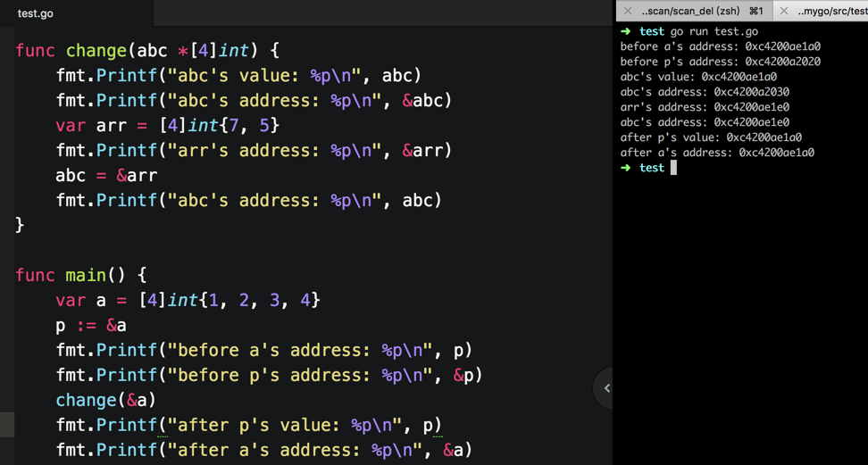Viewport: 868px width, 465px height.
Task: Click the "after a's address" terminal output line
Action: (717, 153)
